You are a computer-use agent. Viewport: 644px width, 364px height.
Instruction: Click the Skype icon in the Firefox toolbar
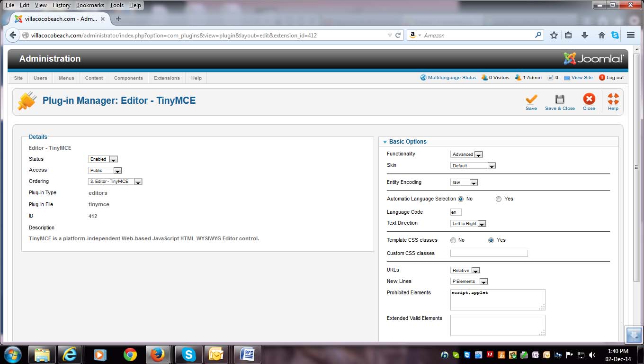(x=615, y=35)
